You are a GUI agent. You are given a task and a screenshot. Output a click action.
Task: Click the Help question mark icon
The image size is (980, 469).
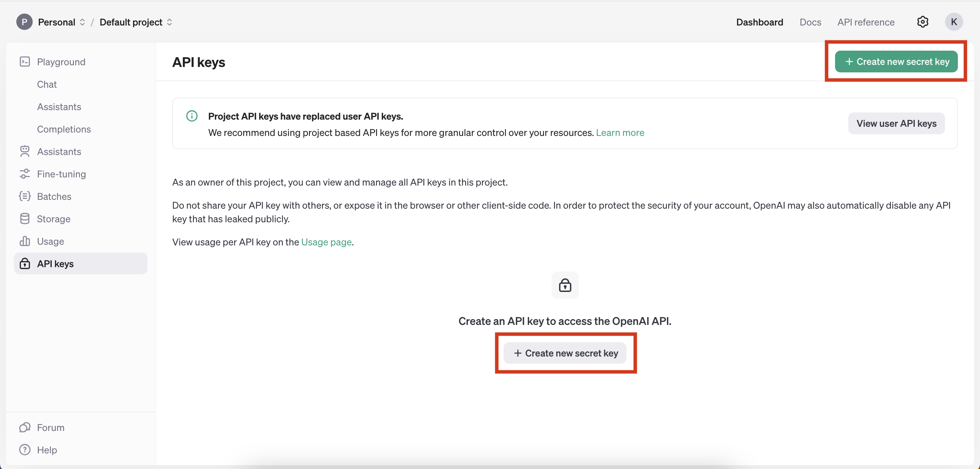click(25, 450)
